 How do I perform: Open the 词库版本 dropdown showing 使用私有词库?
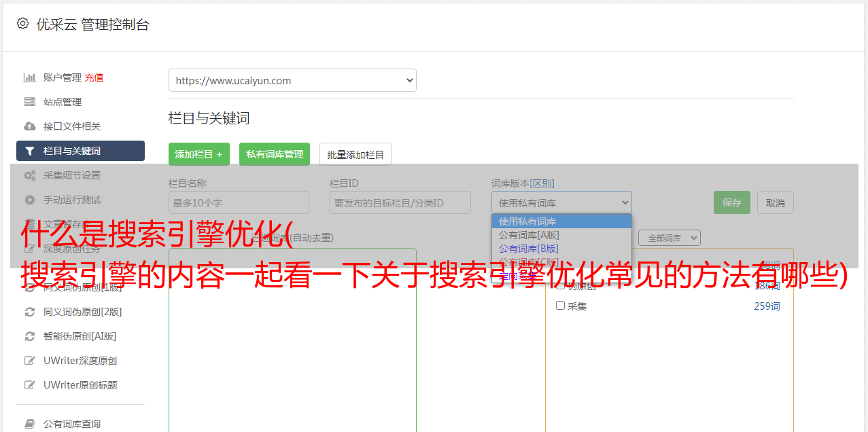coord(561,202)
